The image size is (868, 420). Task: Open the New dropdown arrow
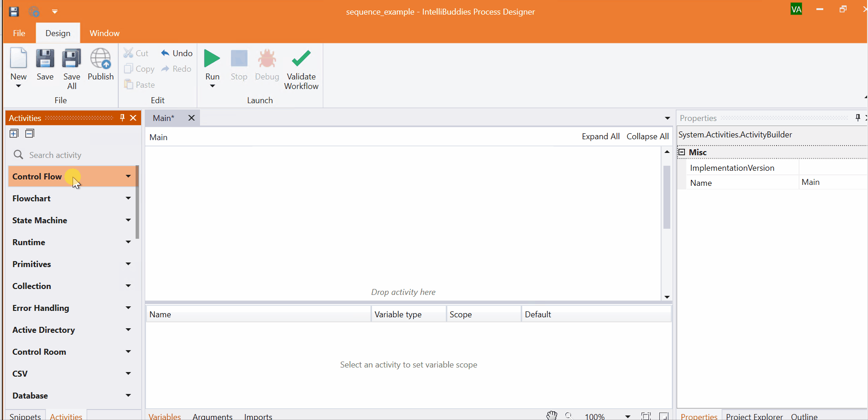click(19, 86)
